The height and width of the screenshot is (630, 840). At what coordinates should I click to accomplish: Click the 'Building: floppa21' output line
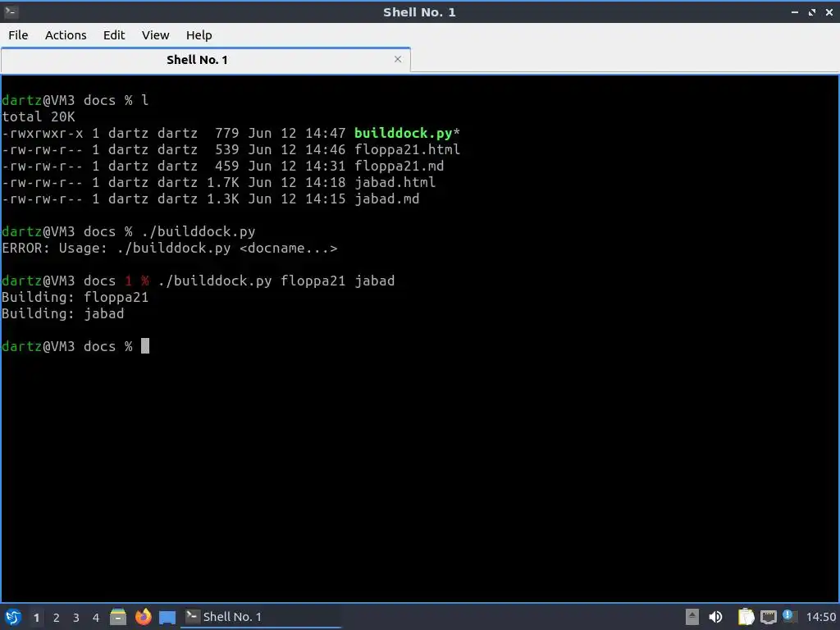click(x=75, y=297)
